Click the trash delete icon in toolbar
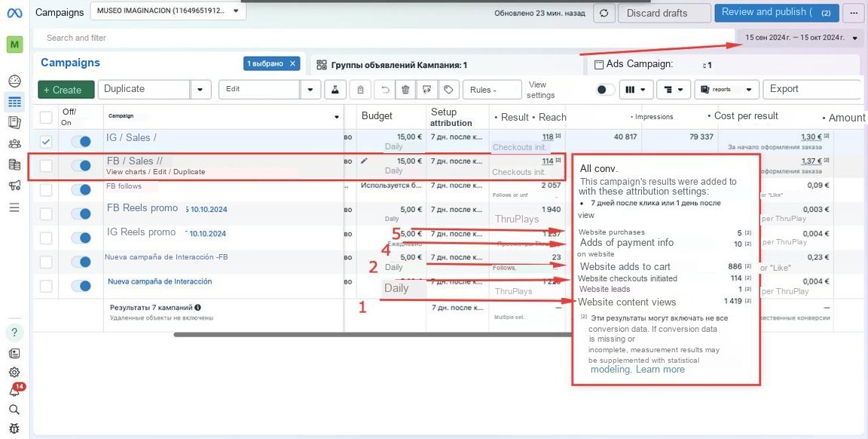Image resolution: width=868 pixels, height=439 pixels. tap(406, 89)
